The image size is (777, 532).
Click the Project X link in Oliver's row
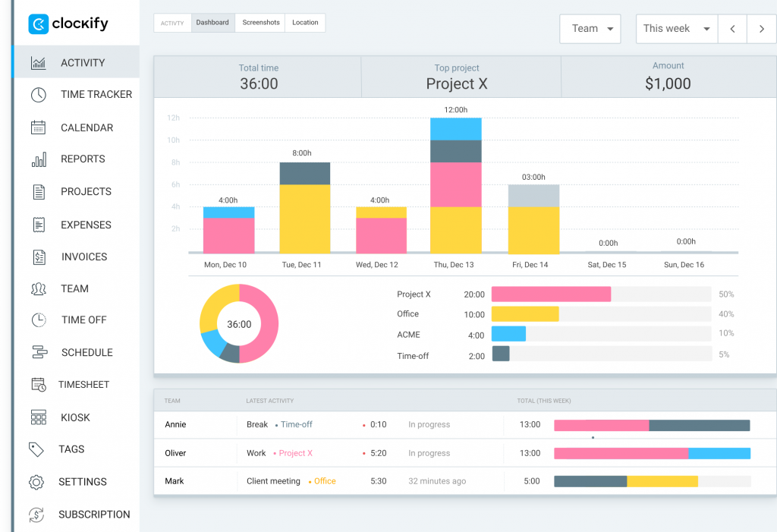(295, 453)
